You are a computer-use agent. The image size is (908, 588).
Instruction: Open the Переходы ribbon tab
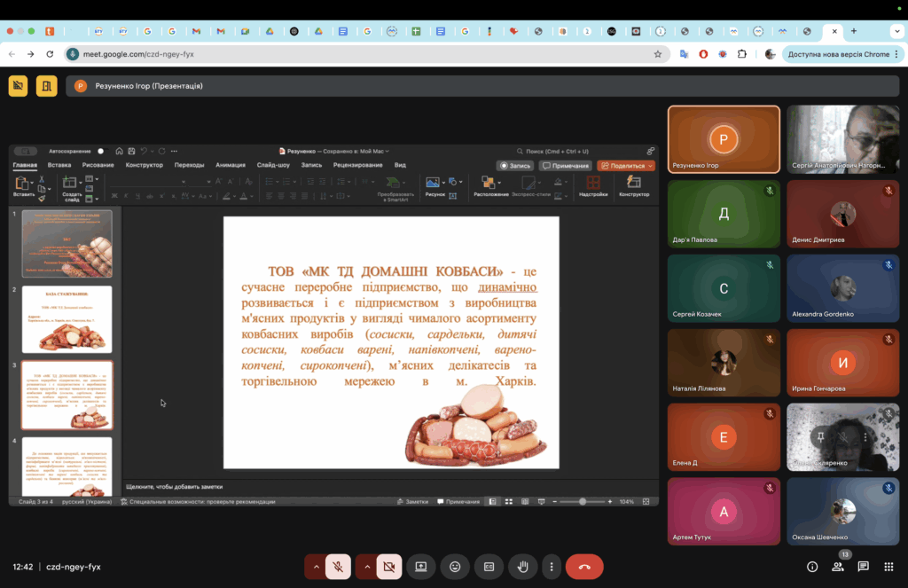tap(190, 165)
